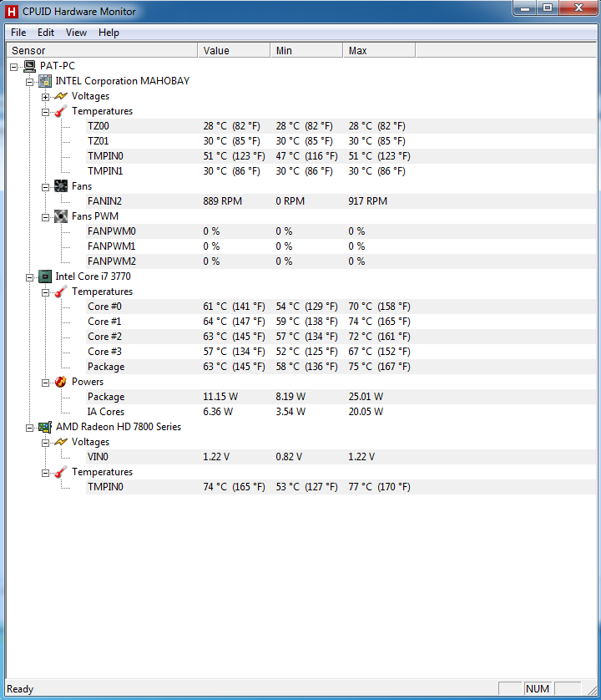Open the Help menu

click(109, 33)
